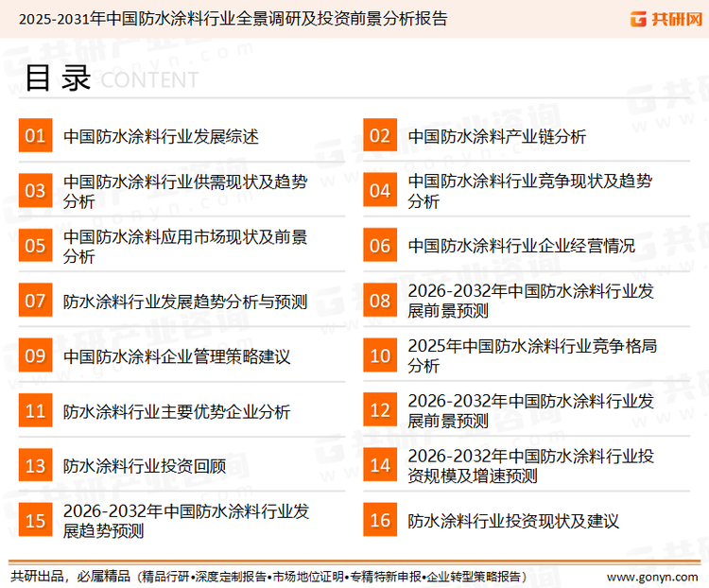The height and width of the screenshot is (588, 709).
Task: Click the footer slogan 共研出品，必属精品
Action: coord(71,577)
